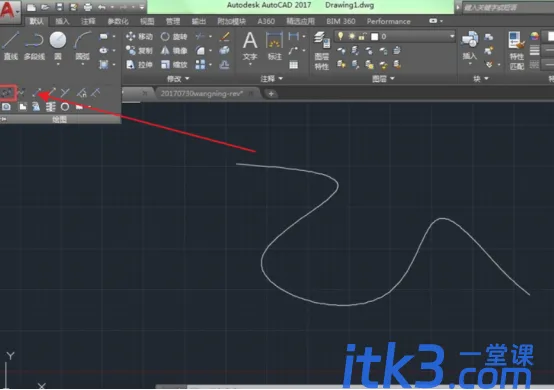Click the Edit Block icon
Screen dimensions: 554x390
[489, 51]
